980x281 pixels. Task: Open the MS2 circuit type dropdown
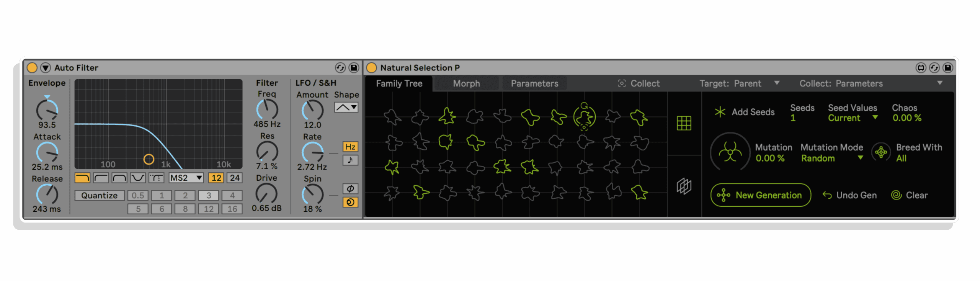point(186,178)
